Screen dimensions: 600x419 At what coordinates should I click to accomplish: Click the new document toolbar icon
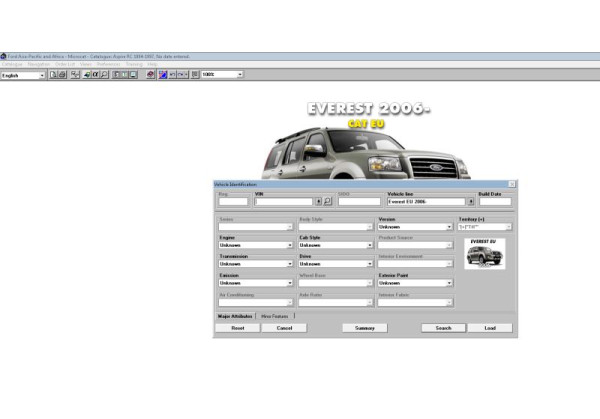pyautogui.click(x=54, y=75)
